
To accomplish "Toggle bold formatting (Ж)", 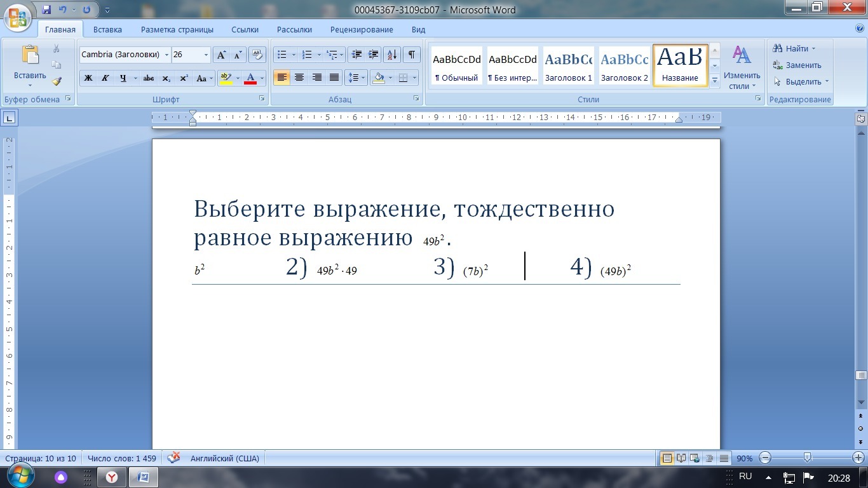I will [x=88, y=78].
